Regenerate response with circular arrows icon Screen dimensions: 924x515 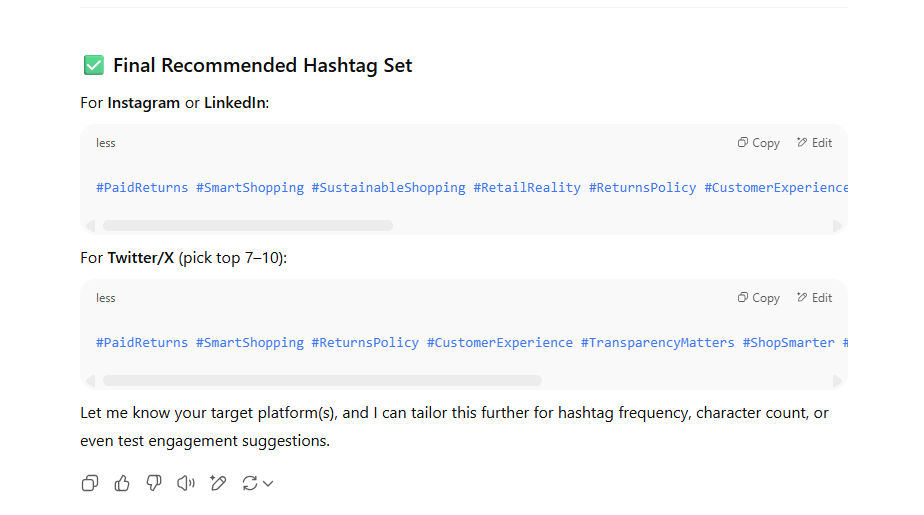coord(250,483)
